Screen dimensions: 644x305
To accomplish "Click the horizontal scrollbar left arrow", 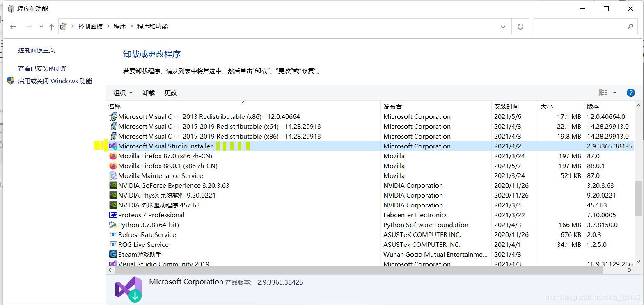I will pos(110,270).
